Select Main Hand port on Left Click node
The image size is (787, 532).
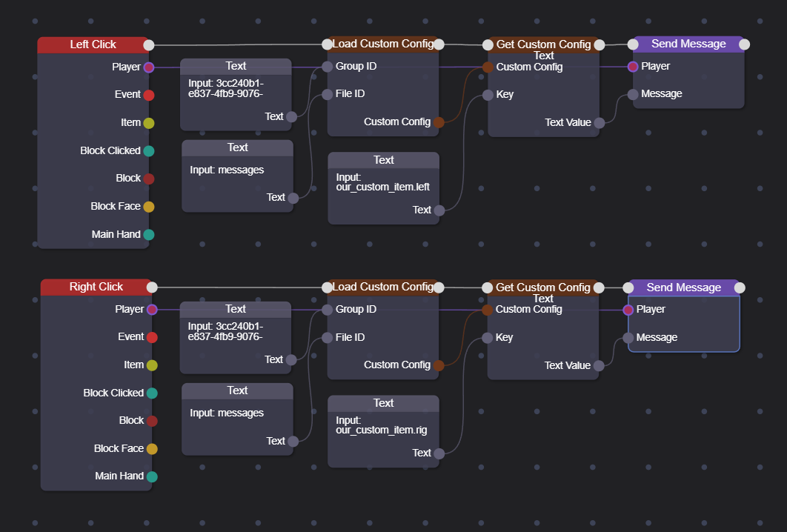tap(148, 235)
